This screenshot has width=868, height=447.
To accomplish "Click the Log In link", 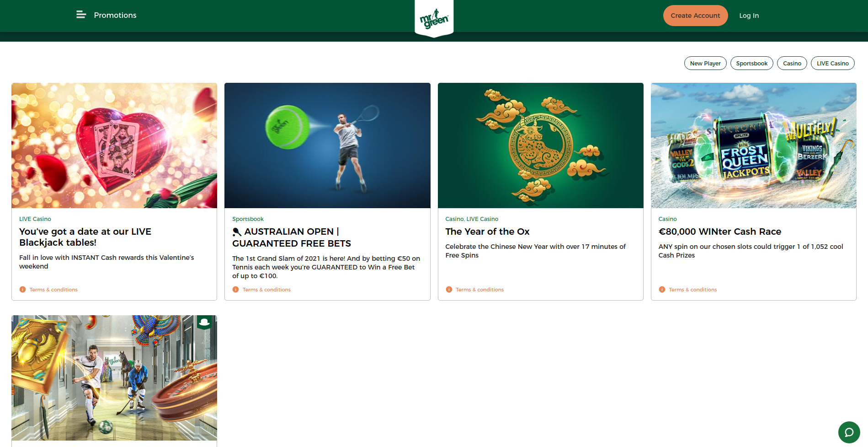I will [749, 16].
